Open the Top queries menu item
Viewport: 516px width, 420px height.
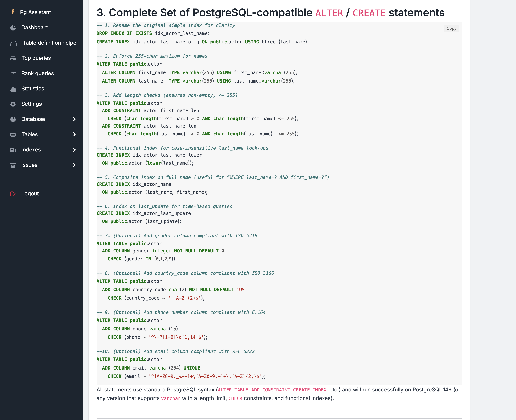[x=36, y=58]
